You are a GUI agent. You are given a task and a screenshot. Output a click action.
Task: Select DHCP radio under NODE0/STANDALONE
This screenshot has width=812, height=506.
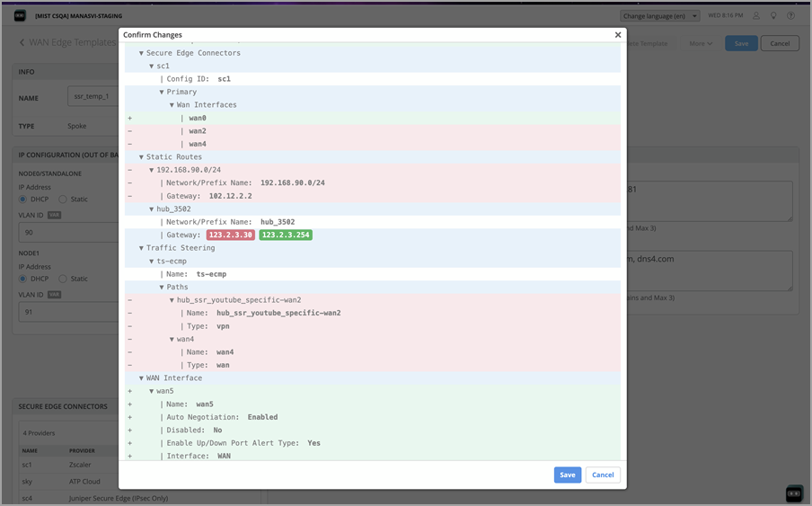pos(23,200)
